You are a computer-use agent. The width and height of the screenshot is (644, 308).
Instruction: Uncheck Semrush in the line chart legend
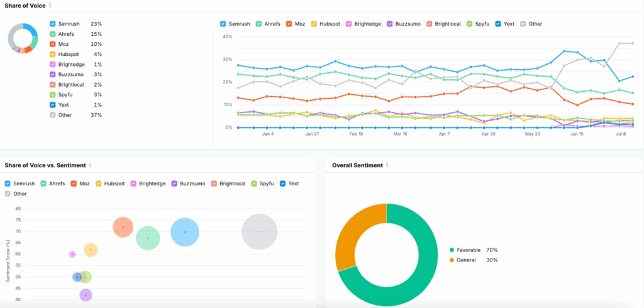tap(223, 24)
